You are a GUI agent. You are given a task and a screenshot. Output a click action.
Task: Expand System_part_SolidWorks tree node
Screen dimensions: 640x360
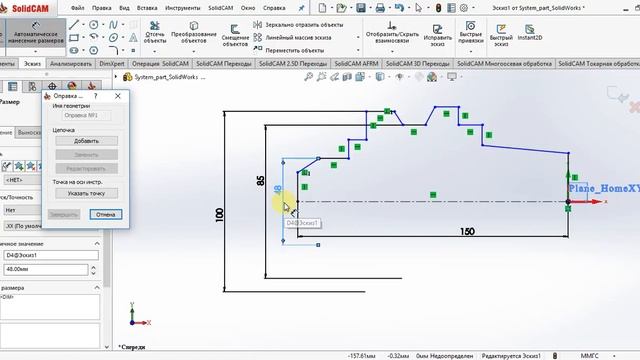[116, 77]
